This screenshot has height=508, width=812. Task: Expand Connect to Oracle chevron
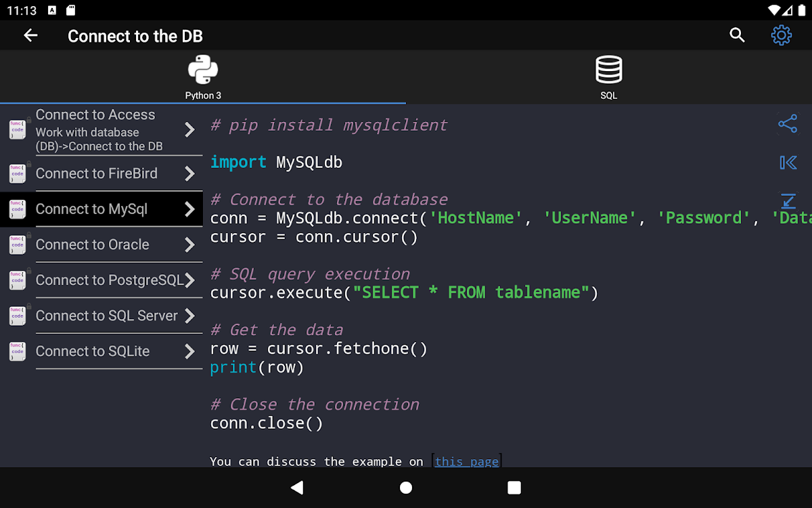tap(189, 245)
